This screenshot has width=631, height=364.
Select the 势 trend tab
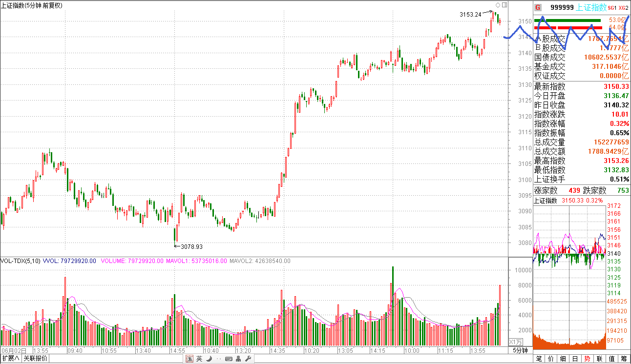(x=587, y=359)
